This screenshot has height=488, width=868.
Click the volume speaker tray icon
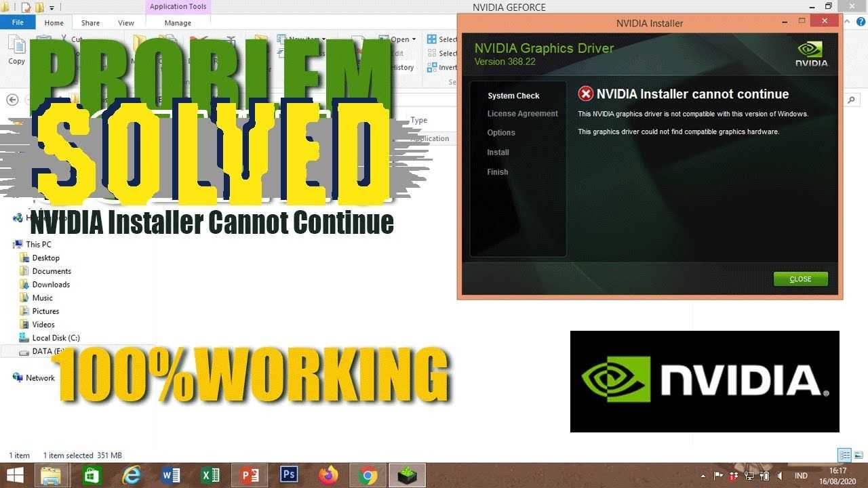pyautogui.click(x=780, y=476)
